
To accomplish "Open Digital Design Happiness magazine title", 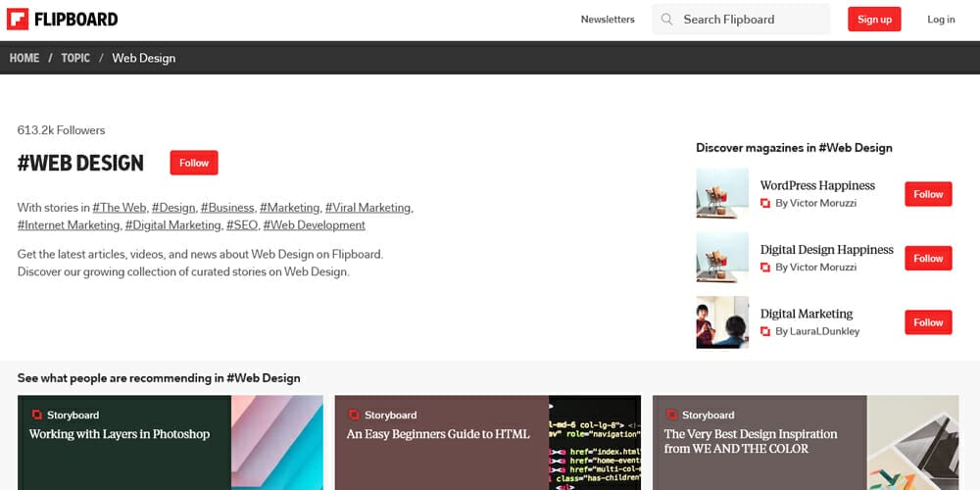I will point(827,249).
